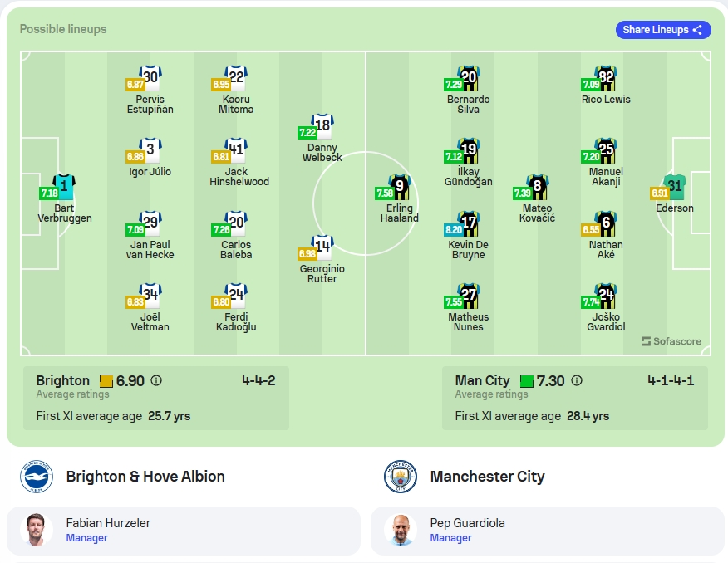Click Pep Guardiola's manager photo
The width and height of the screenshot is (728, 563).
click(401, 530)
